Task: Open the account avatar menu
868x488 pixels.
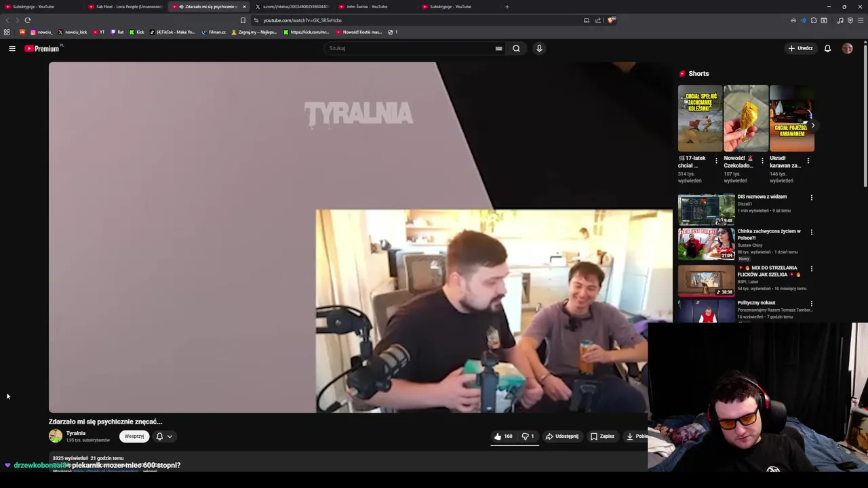Action: point(847,48)
